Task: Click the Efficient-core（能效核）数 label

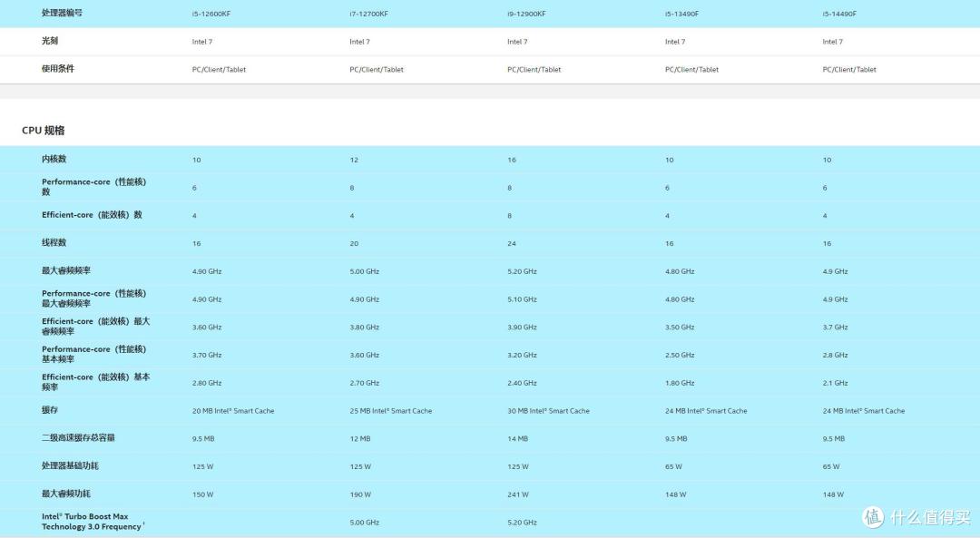Action: (x=92, y=215)
